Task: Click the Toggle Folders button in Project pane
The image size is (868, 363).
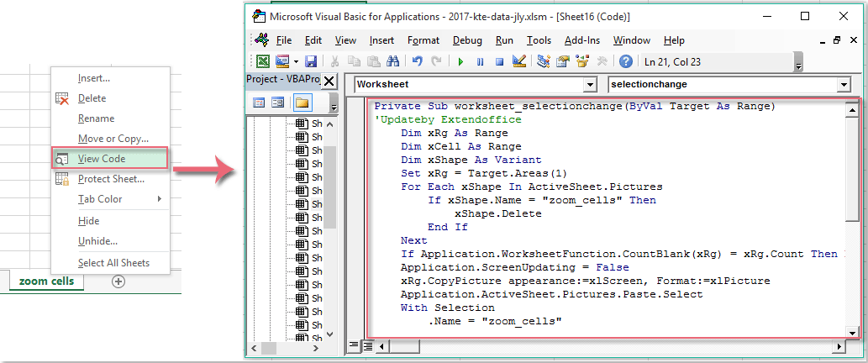Action: tap(302, 103)
